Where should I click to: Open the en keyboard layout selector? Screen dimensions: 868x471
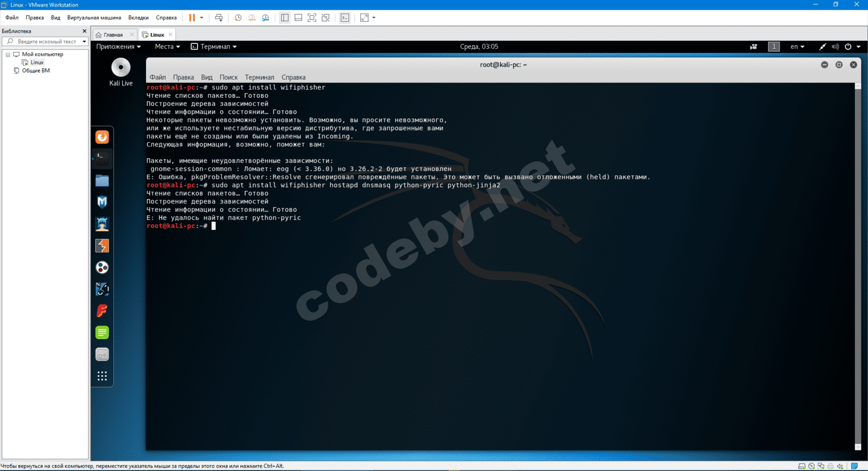pyautogui.click(x=797, y=47)
